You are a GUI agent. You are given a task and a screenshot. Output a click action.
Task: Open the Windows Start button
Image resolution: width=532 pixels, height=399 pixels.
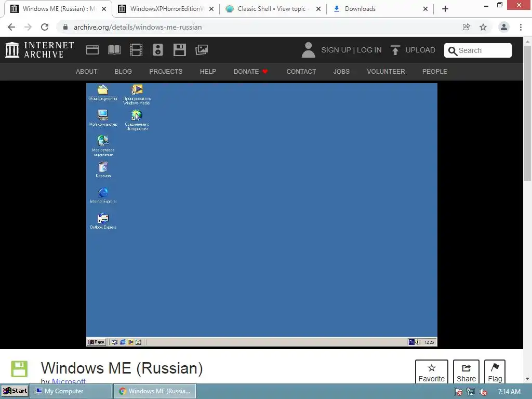[x=15, y=391]
